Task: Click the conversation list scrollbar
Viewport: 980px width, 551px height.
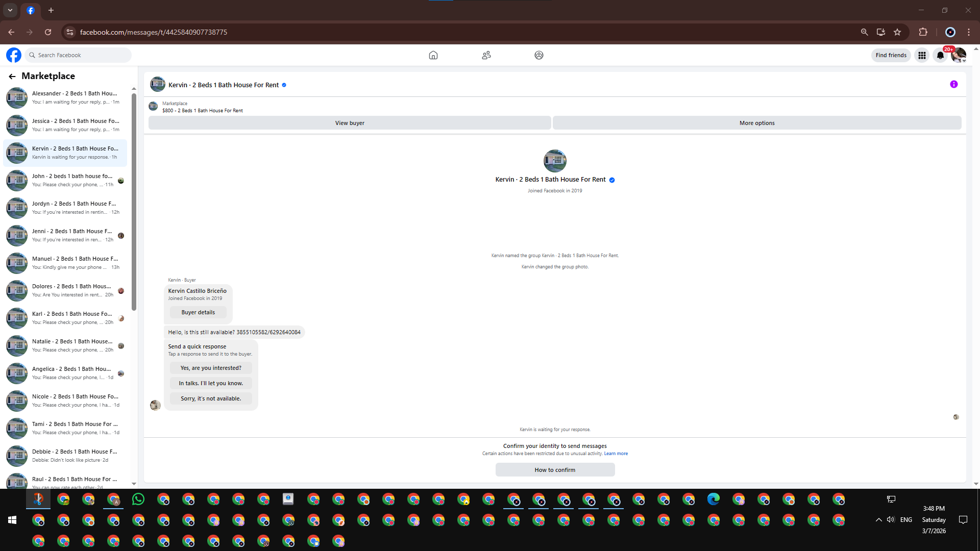Action: tap(134, 202)
